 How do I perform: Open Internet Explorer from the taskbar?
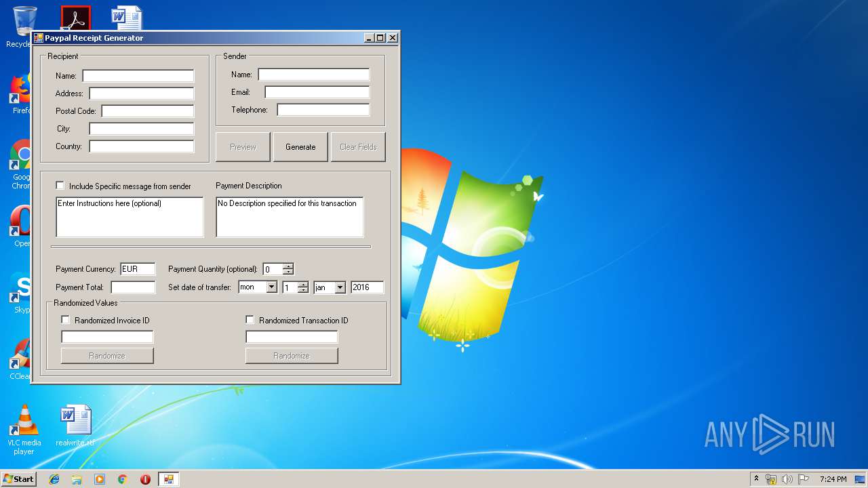click(54, 479)
